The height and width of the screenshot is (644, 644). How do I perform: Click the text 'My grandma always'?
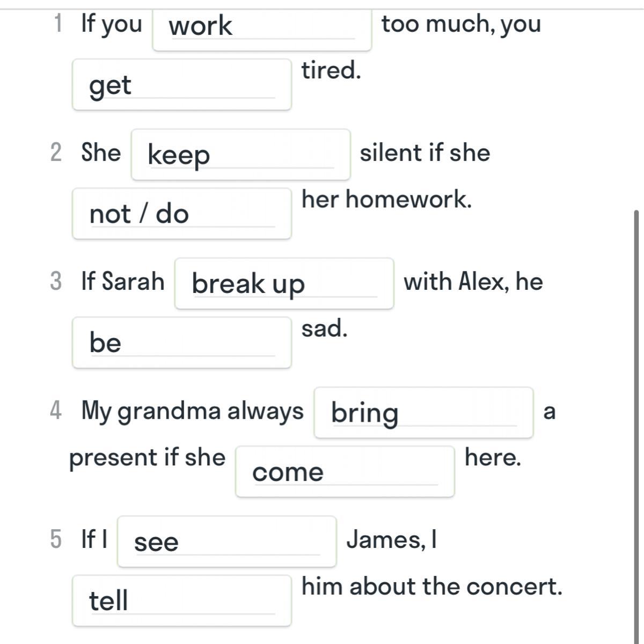192,412
